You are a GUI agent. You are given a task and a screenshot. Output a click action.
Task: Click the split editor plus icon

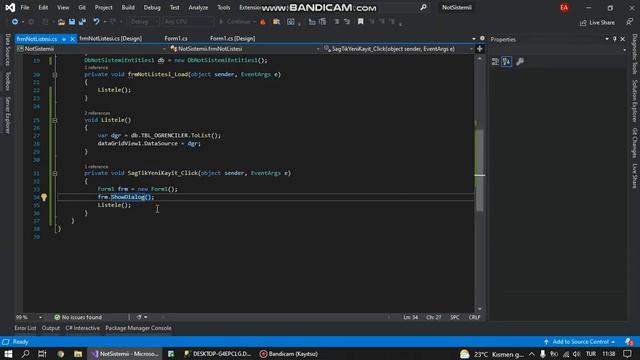480,49
